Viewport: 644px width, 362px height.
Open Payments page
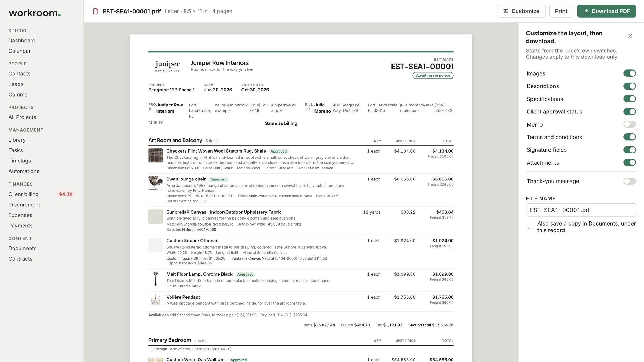[x=20, y=226]
